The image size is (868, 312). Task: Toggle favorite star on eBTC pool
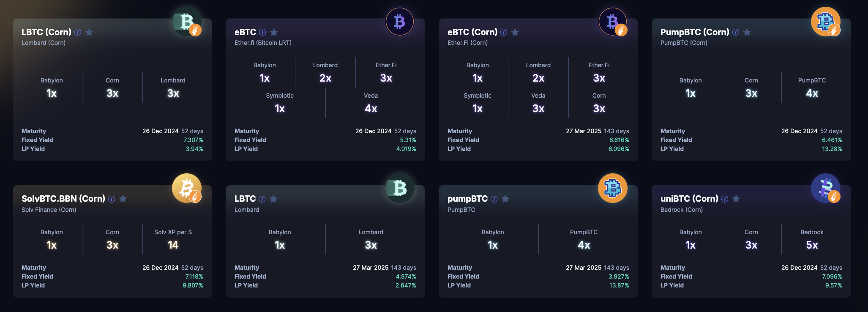click(274, 32)
